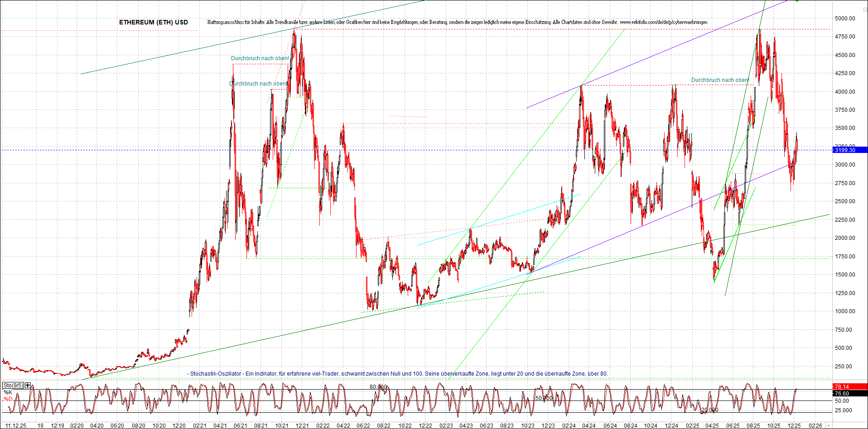Expand the Sto(9/5) indicator with plus icon

tap(28, 386)
